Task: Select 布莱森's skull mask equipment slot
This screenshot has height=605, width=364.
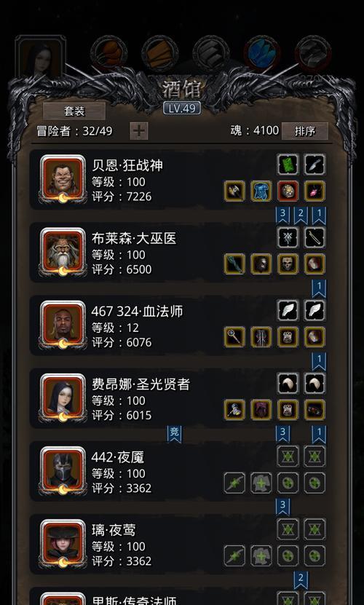Action: pyautogui.click(x=288, y=264)
